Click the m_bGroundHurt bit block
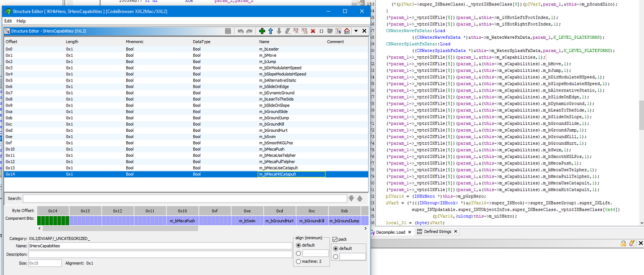Screen dimensions: 644x275 coord(279,220)
